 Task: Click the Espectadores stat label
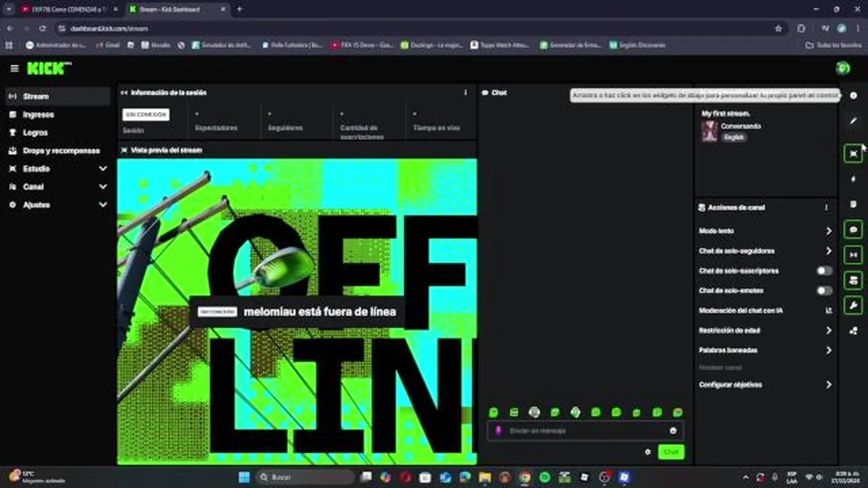(x=216, y=128)
